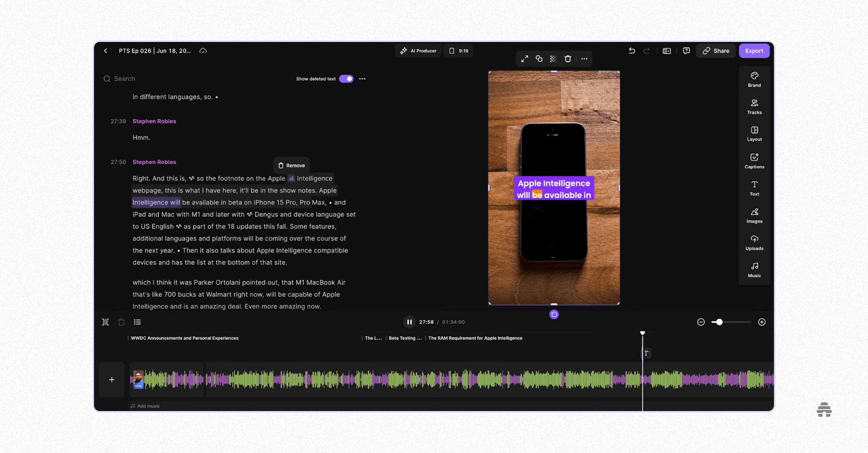The width and height of the screenshot is (868, 453).
Task: Delete the selected text layer via the trash icon
Action: [x=568, y=58]
